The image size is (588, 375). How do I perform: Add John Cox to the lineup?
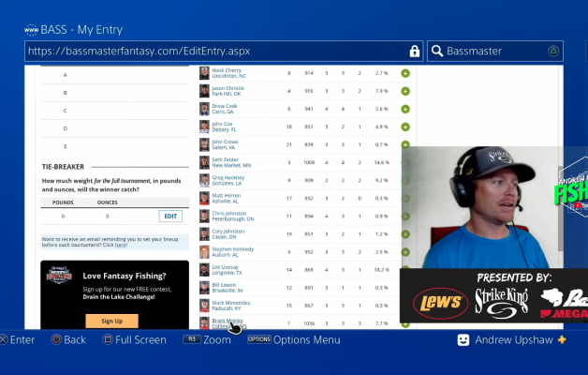[x=405, y=127]
